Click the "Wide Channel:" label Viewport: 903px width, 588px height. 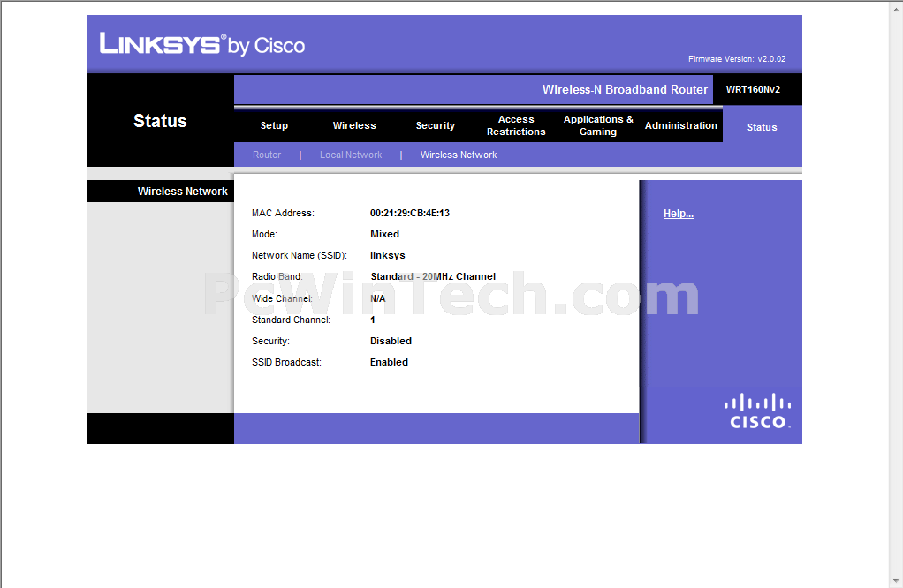282,298
